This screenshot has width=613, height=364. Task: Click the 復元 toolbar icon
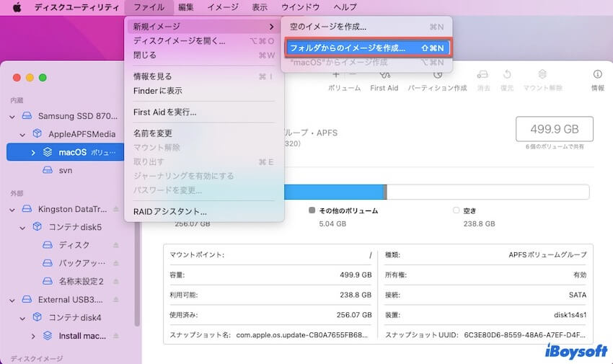507,74
